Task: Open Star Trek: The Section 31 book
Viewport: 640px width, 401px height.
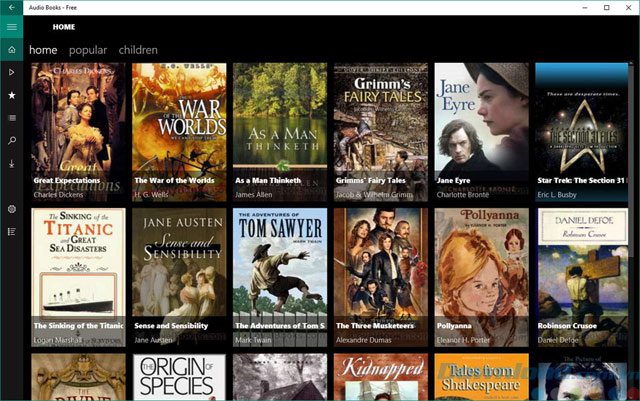Action: click(582, 132)
